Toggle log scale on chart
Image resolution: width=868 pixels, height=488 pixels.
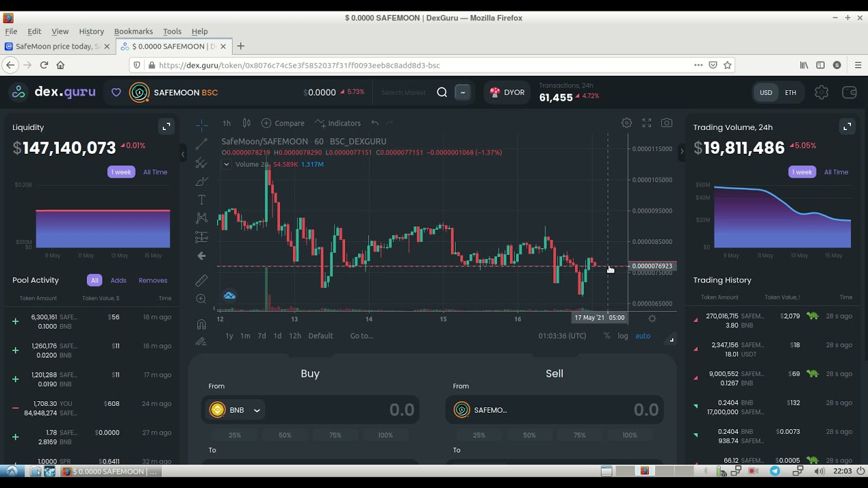[623, 336]
